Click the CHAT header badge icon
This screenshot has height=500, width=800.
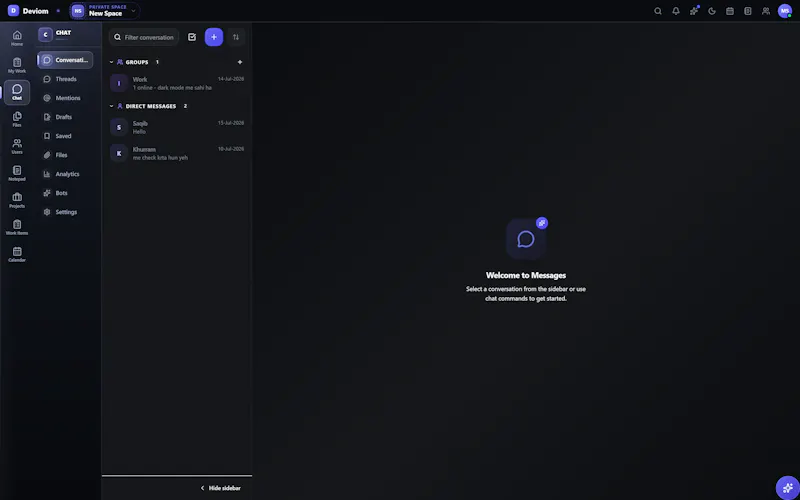45,34
